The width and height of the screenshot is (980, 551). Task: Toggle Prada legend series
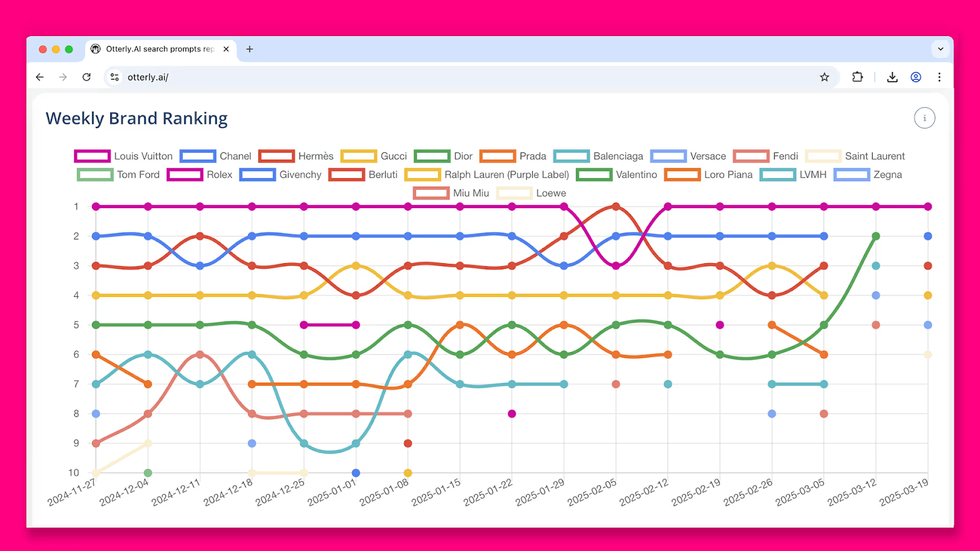click(513, 156)
